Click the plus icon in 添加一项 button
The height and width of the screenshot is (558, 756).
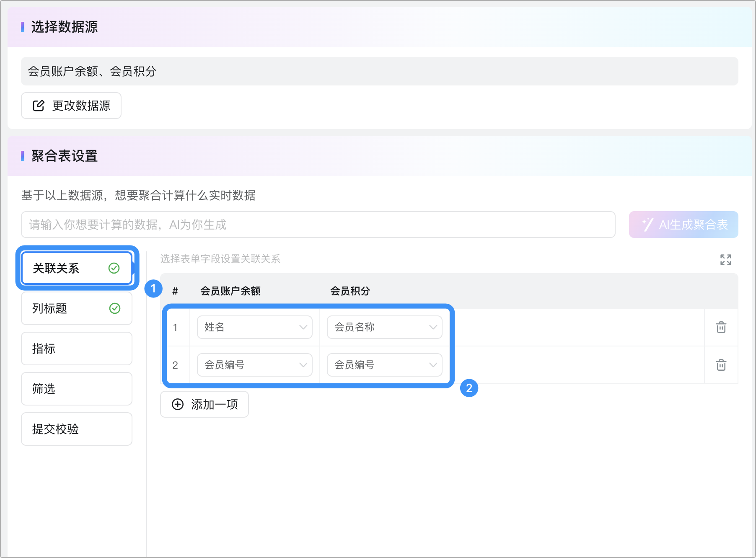coord(178,404)
